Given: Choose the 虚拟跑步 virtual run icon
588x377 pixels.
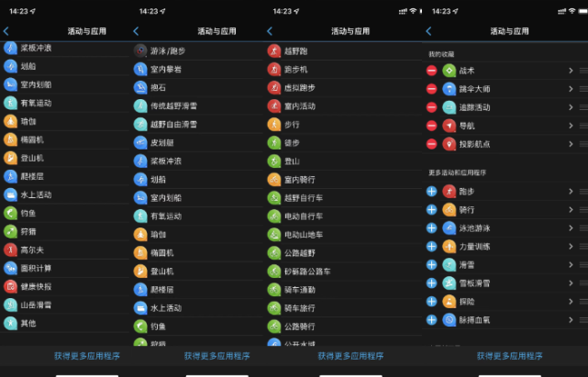Looking at the screenshot, I should point(274,87).
